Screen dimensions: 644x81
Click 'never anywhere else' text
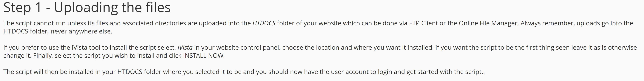pyautogui.click(x=81, y=31)
